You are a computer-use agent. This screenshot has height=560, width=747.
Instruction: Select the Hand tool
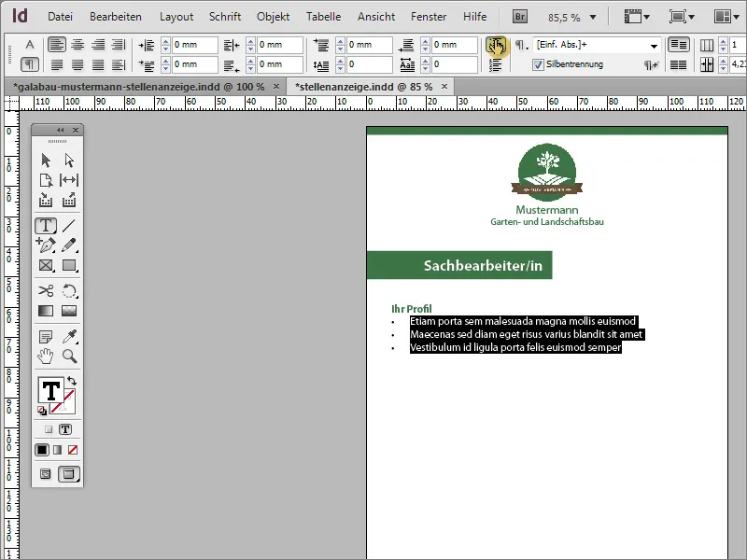pyautogui.click(x=46, y=357)
